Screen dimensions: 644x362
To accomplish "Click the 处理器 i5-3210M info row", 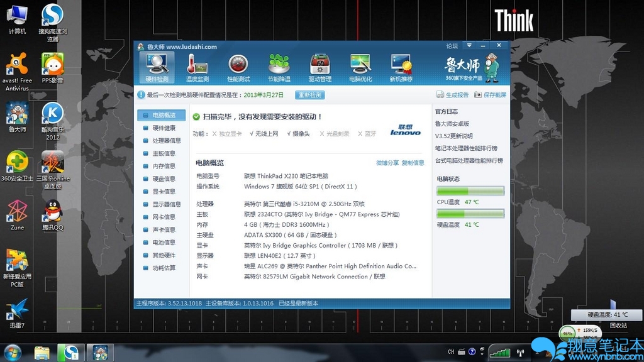I will pos(280,204).
